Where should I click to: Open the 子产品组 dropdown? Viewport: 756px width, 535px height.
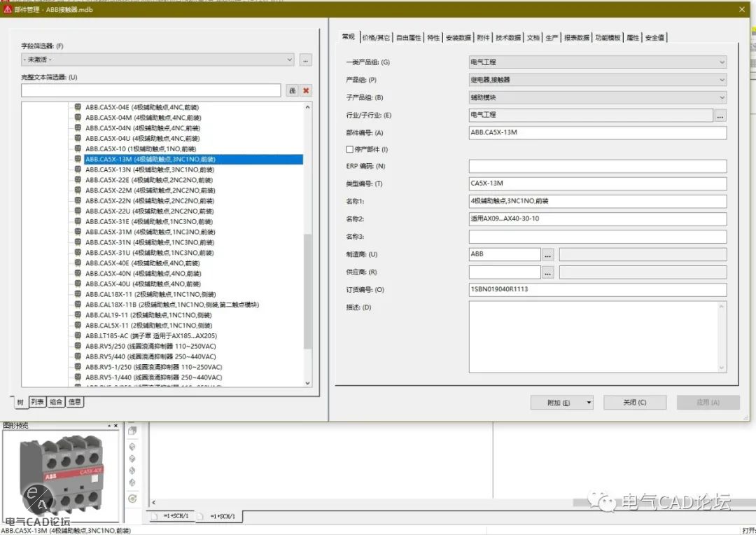[722, 97]
